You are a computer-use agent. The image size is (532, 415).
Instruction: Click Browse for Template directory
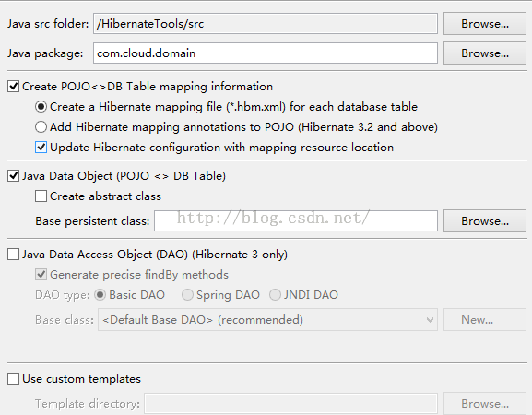[484, 403]
